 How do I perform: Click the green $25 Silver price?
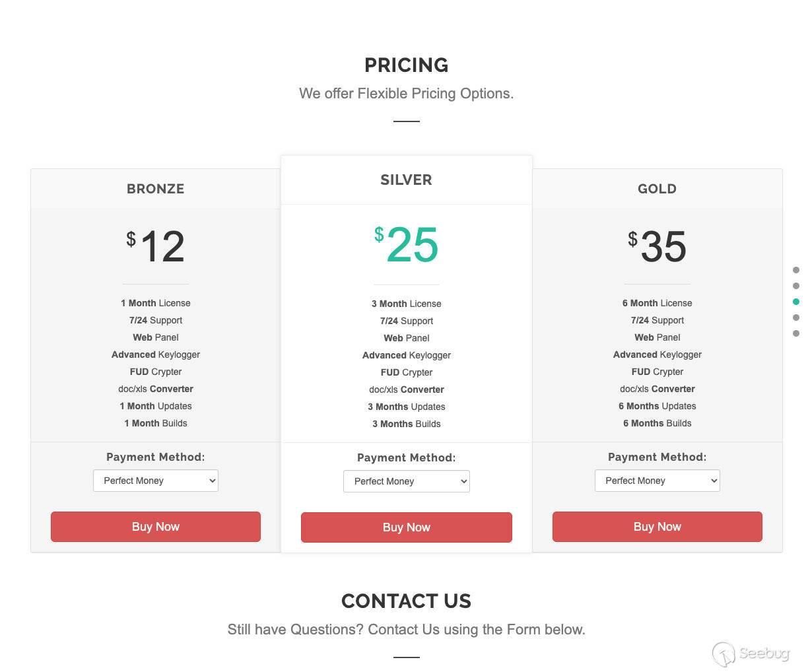coord(407,244)
